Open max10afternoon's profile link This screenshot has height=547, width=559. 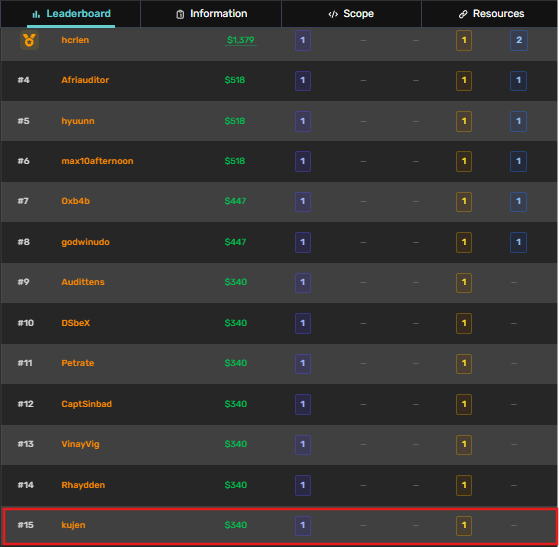97,161
